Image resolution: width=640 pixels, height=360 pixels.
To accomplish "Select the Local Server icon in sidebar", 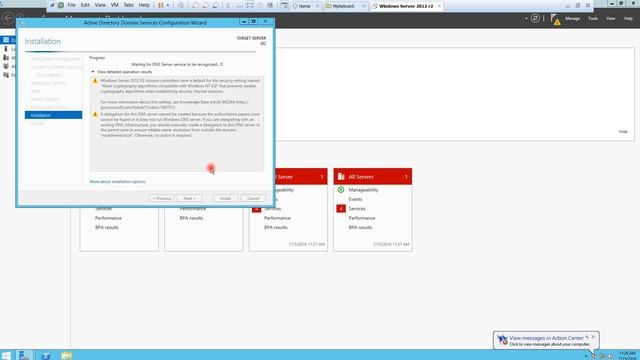I will pyautogui.click(x=6, y=49).
